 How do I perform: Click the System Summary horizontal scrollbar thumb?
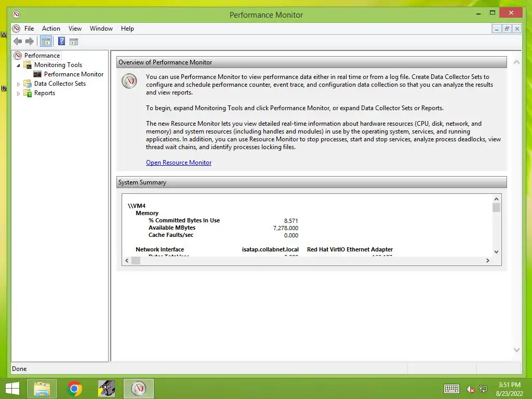click(136, 261)
